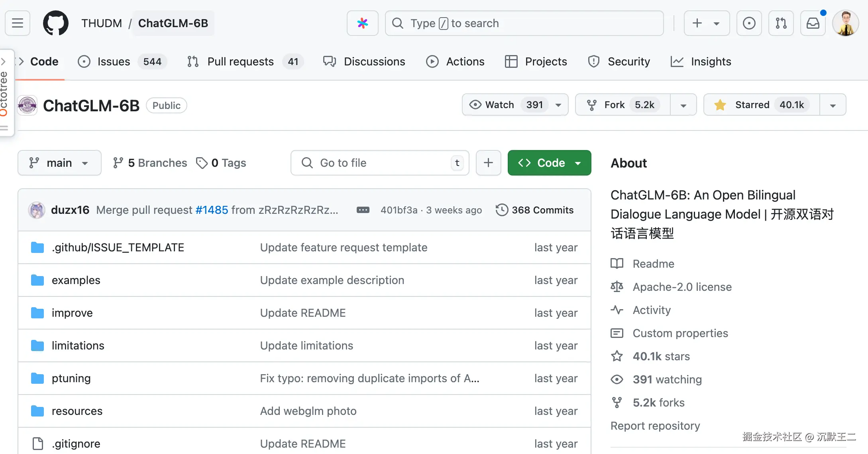Open the main branch selector dropdown
The image size is (868, 454).
point(59,163)
